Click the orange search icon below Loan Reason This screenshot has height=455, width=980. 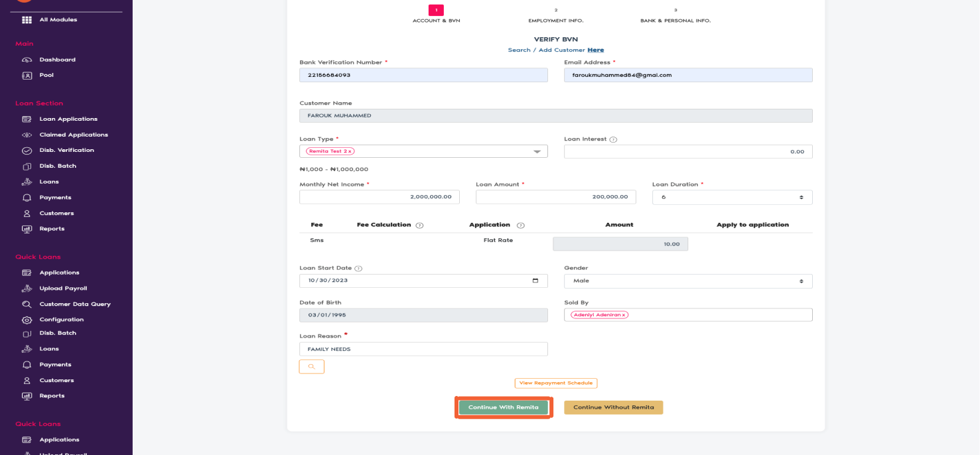pos(311,366)
